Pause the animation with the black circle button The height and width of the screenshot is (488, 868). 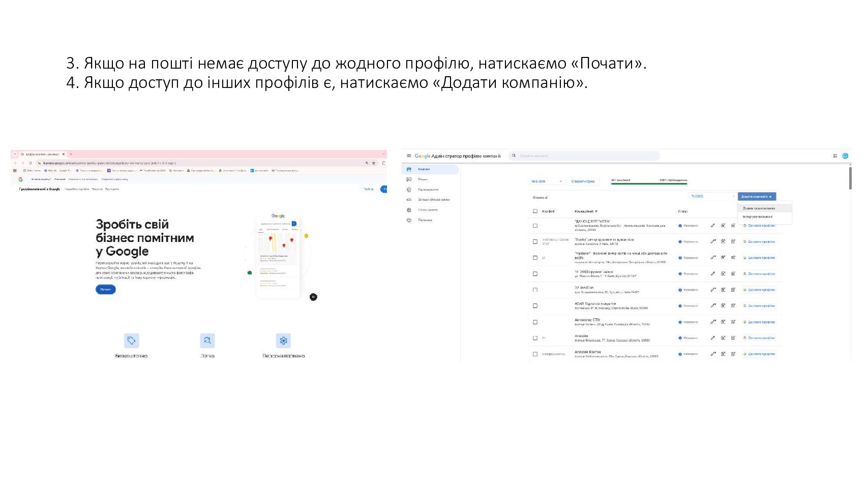pyautogui.click(x=313, y=297)
